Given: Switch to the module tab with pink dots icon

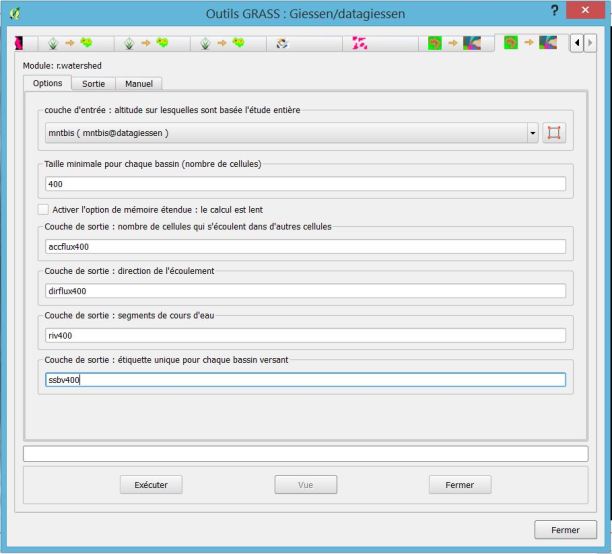Looking at the screenshot, I should (x=380, y=43).
